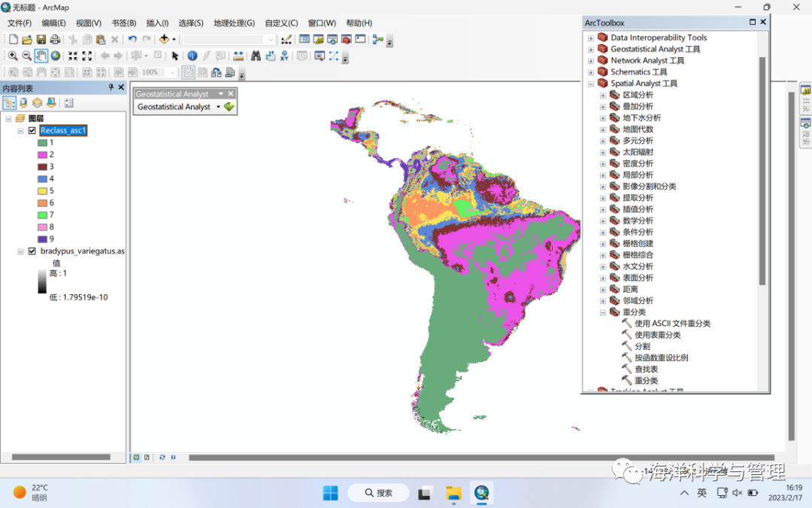Click the New map document icon
Image resolution: width=812 pixels, height=508 pixels.
point(14,39)
